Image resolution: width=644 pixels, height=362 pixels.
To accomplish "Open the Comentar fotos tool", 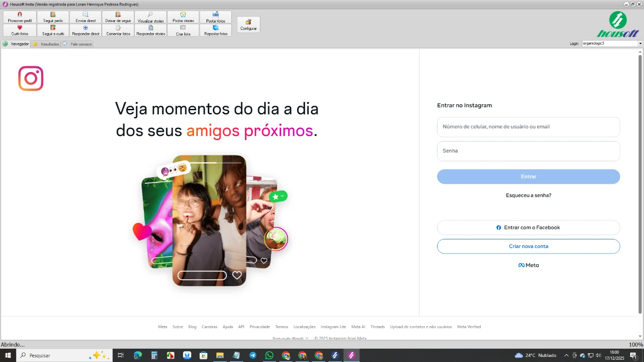I will point(118,30).
